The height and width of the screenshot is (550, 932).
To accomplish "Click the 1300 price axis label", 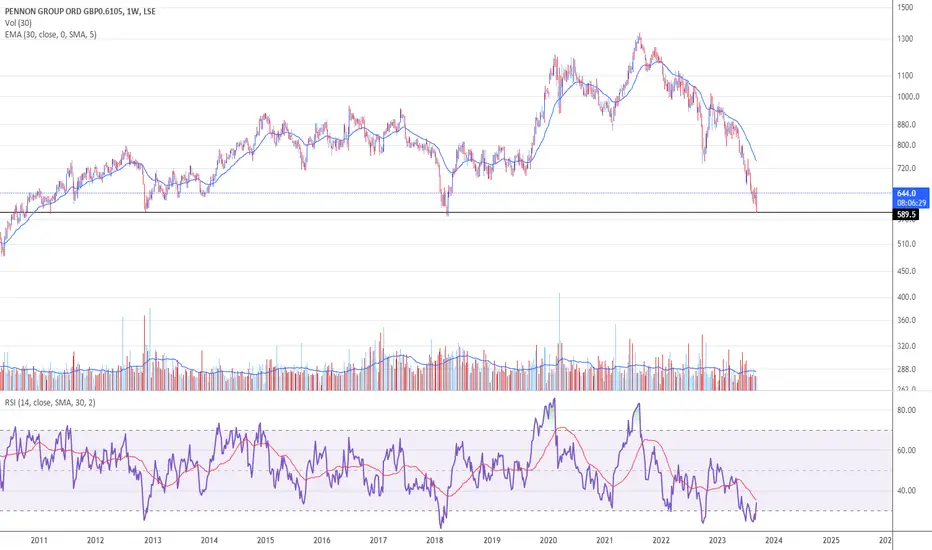I will coord(906,39).
